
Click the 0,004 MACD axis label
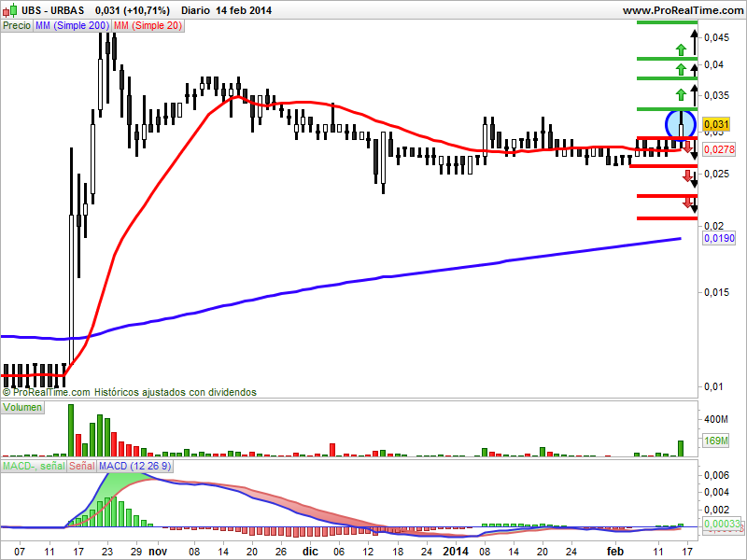click(716, 492)
